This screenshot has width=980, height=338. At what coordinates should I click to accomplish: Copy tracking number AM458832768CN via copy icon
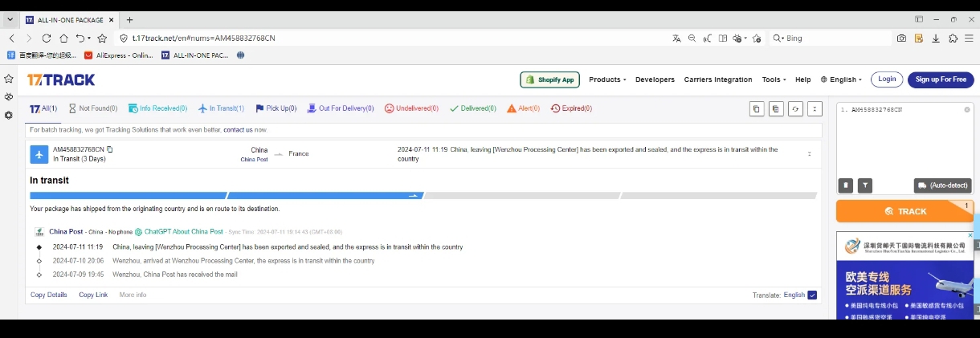click(x=110, y=149)
